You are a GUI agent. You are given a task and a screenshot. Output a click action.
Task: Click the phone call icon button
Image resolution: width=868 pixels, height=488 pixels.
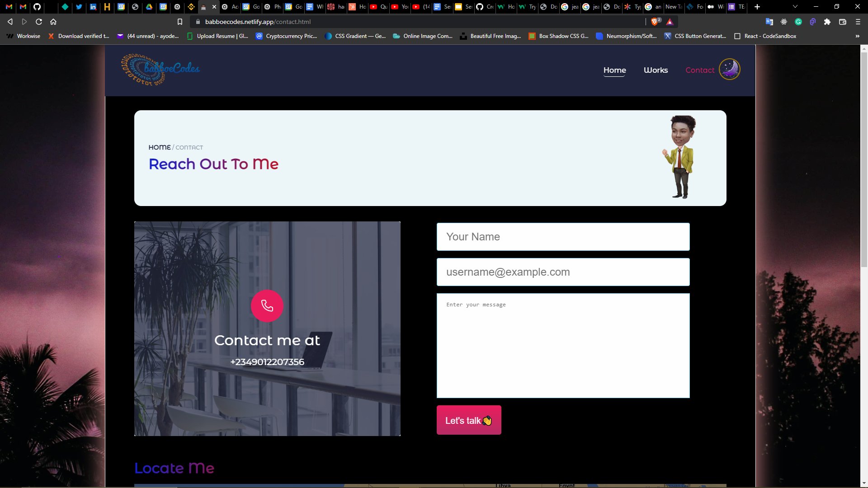tap(267, 305)
